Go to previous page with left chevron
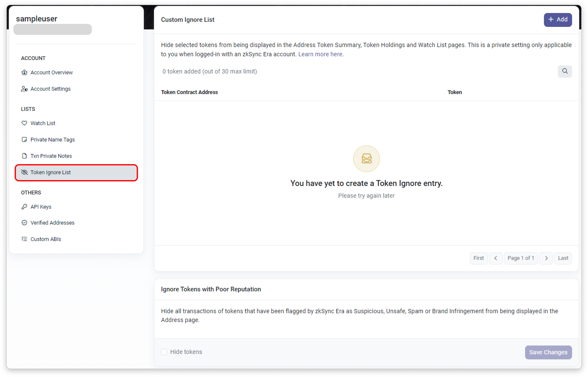This screenshot has height=377, width=588. point(496,258)
